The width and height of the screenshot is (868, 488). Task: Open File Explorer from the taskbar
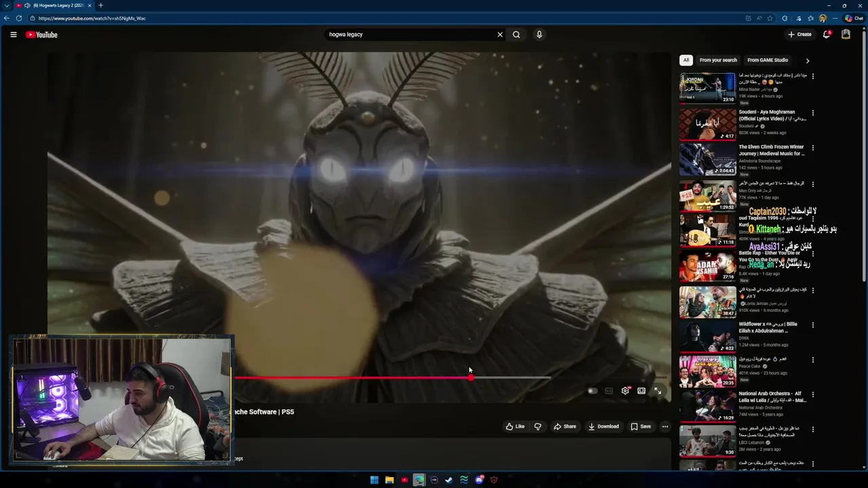click(x=389, y=480)
